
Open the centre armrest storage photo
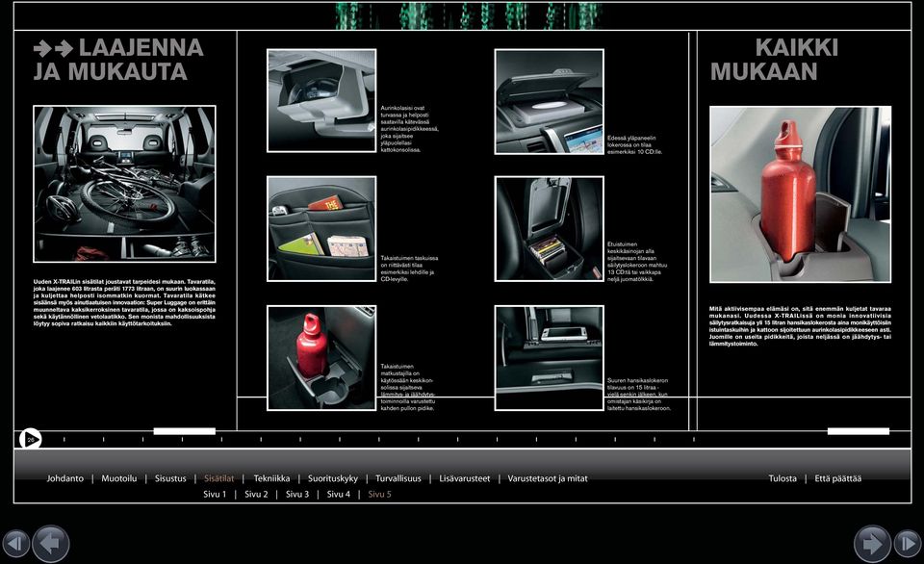coord(550,229)
